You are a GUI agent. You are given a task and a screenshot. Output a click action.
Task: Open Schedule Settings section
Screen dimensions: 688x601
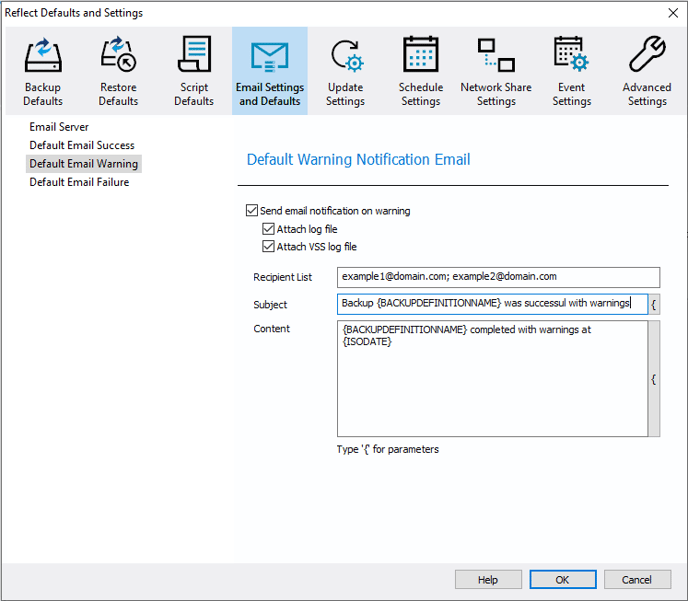pos(421,71)
